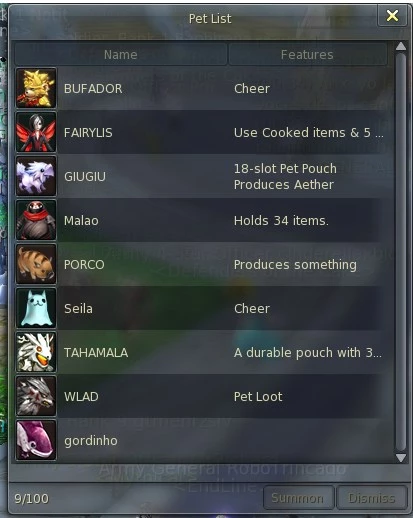The width and height of the screenshot is (413, 518).
Task: Click the WLAD grey wolf icon
Action: click(x=36, y=396)
